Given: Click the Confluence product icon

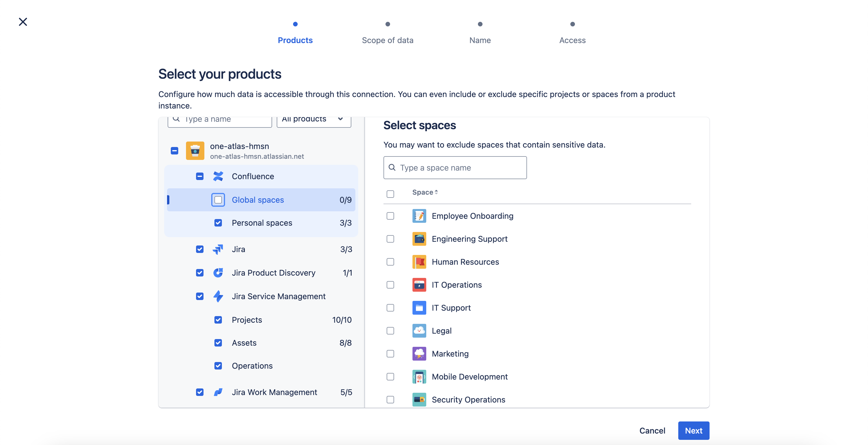Looking at the screenshot, I should pyautogui.click(x=218, y=176).
